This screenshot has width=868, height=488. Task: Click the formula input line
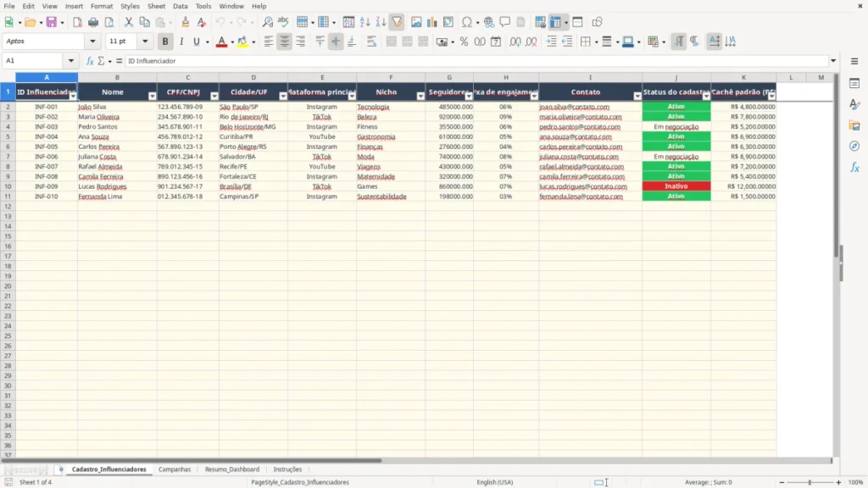point(476,61)
